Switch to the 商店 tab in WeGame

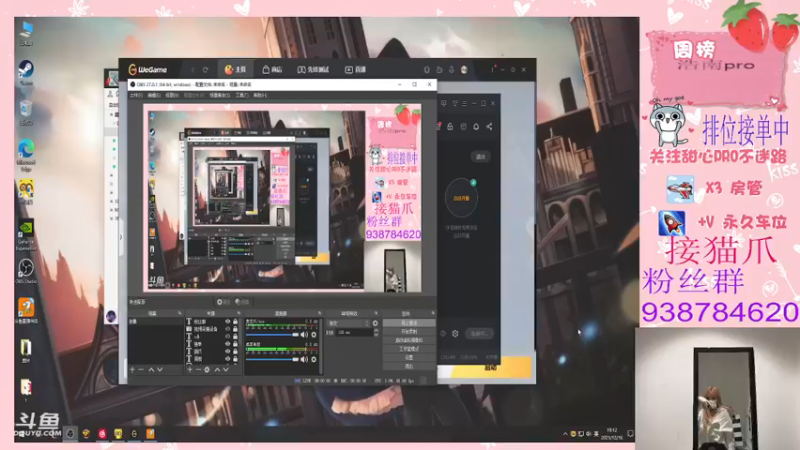pyautogui.click(x=272, y=69)
